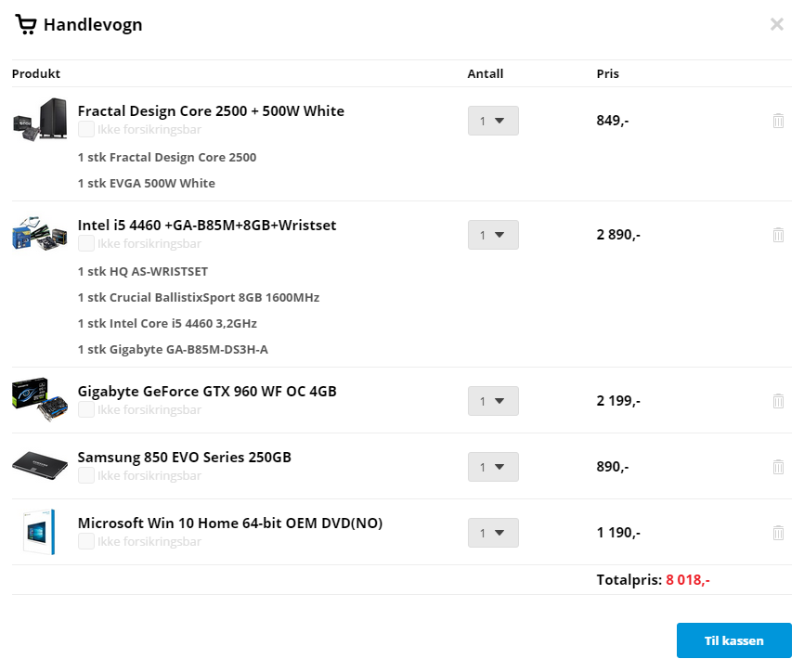Open quantity dropdown for Gigabyte GeForce GTX 960
The height and width of the screenshot is (672, 804).
click(493, 401)
